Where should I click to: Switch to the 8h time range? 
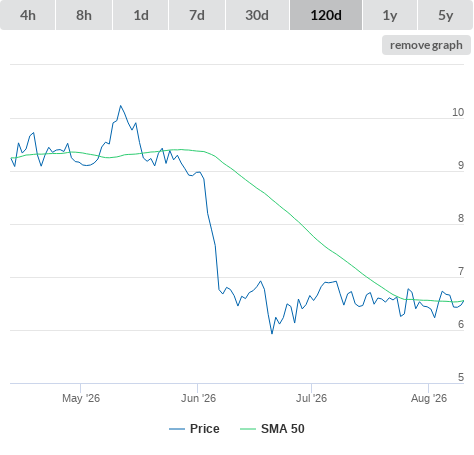pyautogui.click(x=84, y=15)
